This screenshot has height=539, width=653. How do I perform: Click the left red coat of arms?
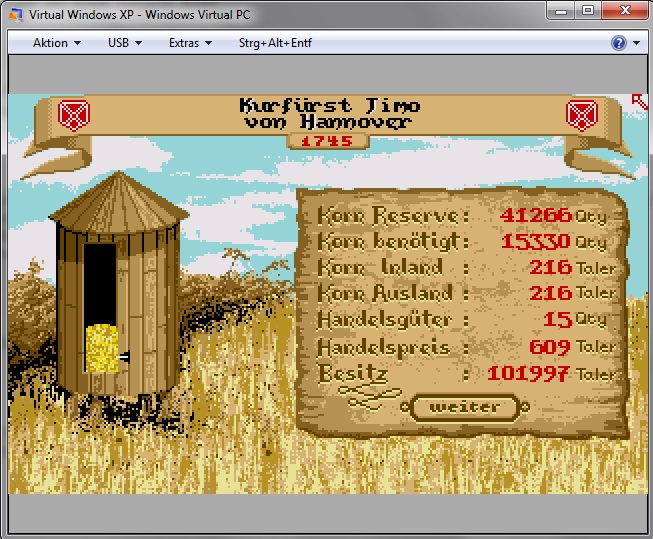(71, 115)
